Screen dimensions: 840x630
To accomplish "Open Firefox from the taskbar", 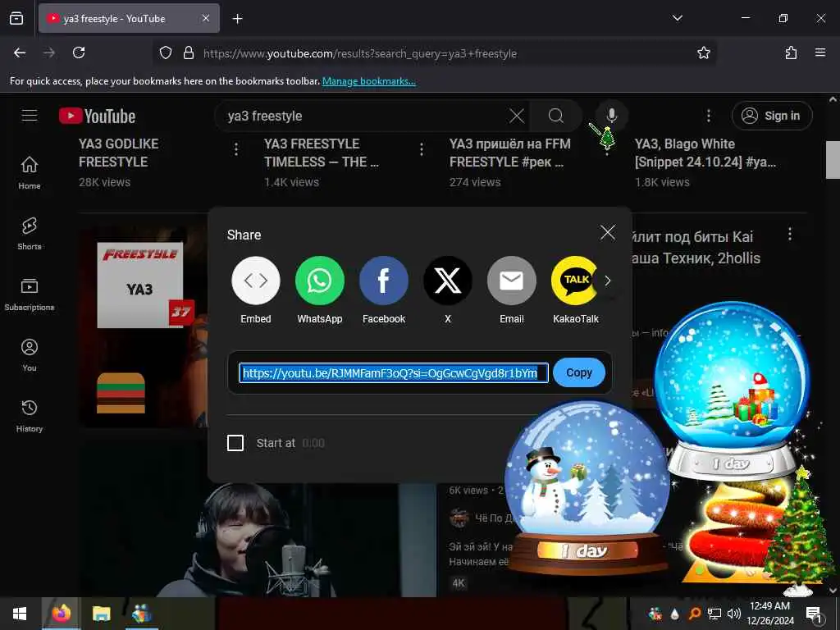I will [61, 614].
